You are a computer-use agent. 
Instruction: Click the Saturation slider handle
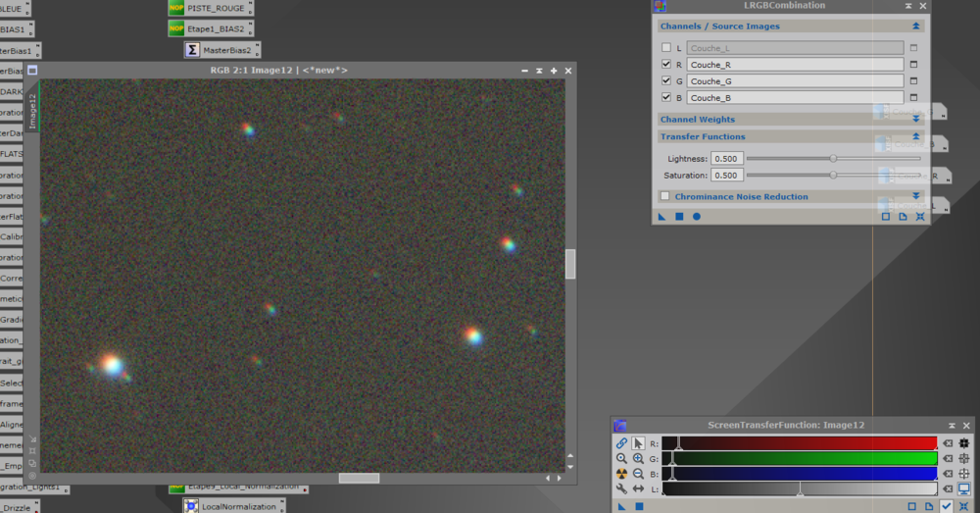click(833, 176)
